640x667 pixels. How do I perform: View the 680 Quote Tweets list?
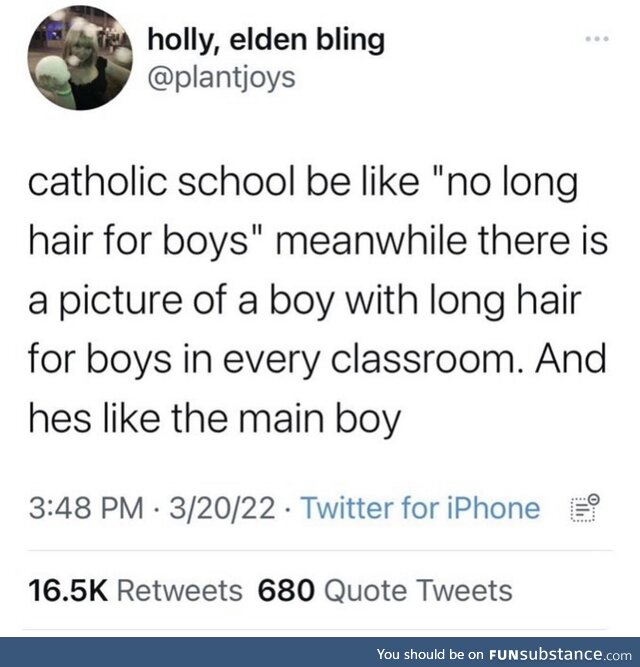point(385,590)
